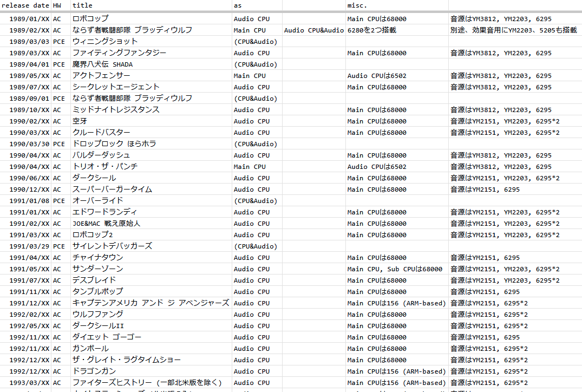Viewport: 582px width, 392px height.
Task: Click the 'title' column header
Action: pos(82,5)
